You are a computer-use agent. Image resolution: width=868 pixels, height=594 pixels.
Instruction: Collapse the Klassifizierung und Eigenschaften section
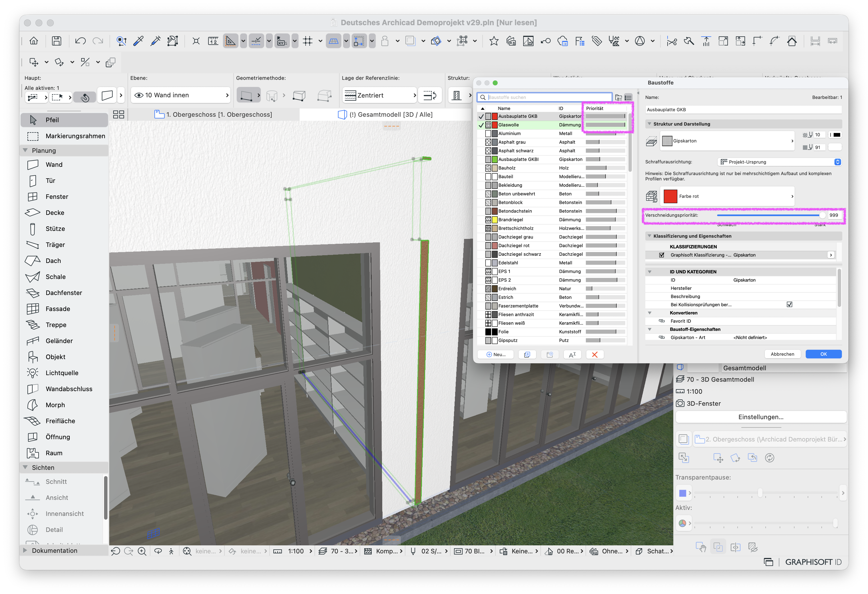(650, 236)
